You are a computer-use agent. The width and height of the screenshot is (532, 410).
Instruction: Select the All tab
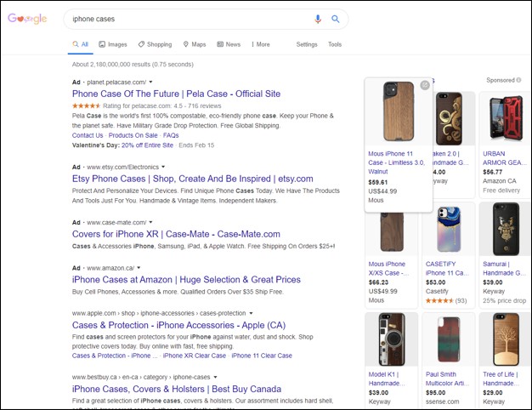click(81, 44)
